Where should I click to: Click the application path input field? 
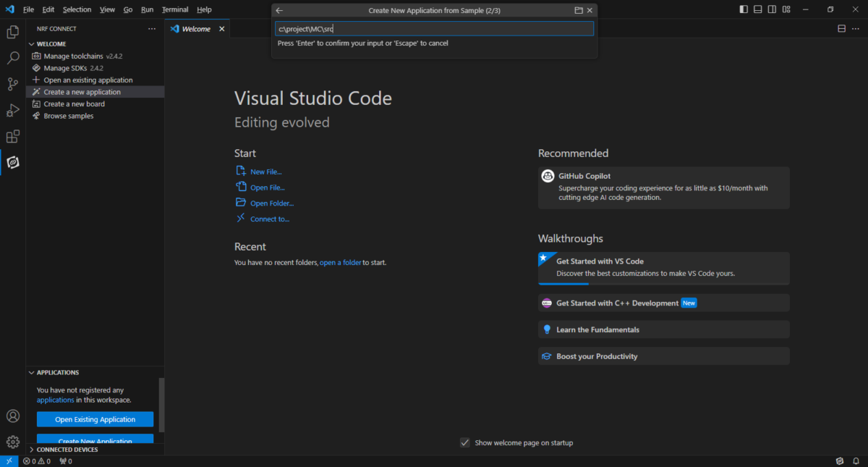(434, 28)
